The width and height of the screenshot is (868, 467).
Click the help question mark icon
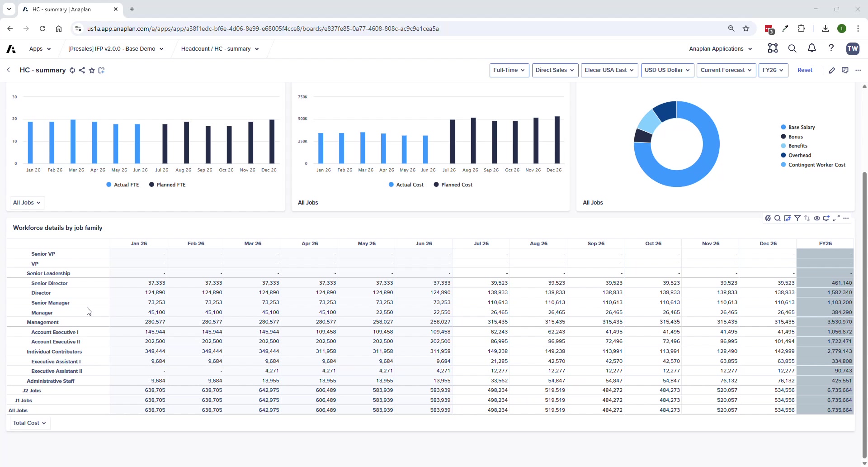pyautogui.click(x=831, y=48)
